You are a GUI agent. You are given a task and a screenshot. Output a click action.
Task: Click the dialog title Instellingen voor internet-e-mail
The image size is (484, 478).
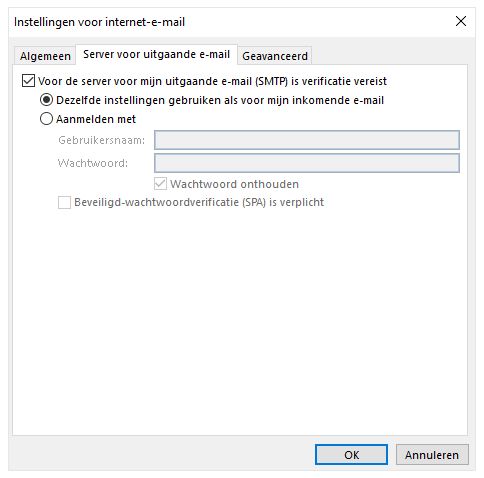99,22
